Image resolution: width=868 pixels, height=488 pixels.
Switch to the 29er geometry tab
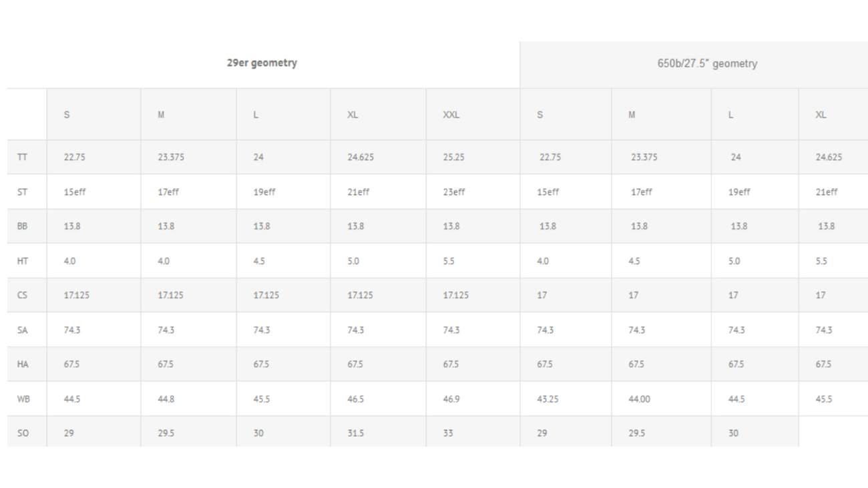(x=262, y=63)
